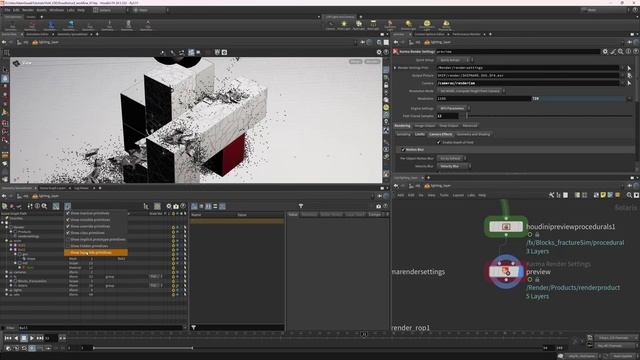
Task: Toggle Show layer info primitives option
Action: [x=96, y=253]
